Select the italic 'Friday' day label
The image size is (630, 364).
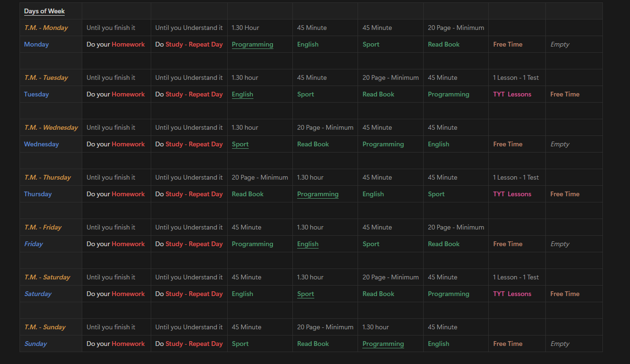pyautogui.click(x=33, y=244)
